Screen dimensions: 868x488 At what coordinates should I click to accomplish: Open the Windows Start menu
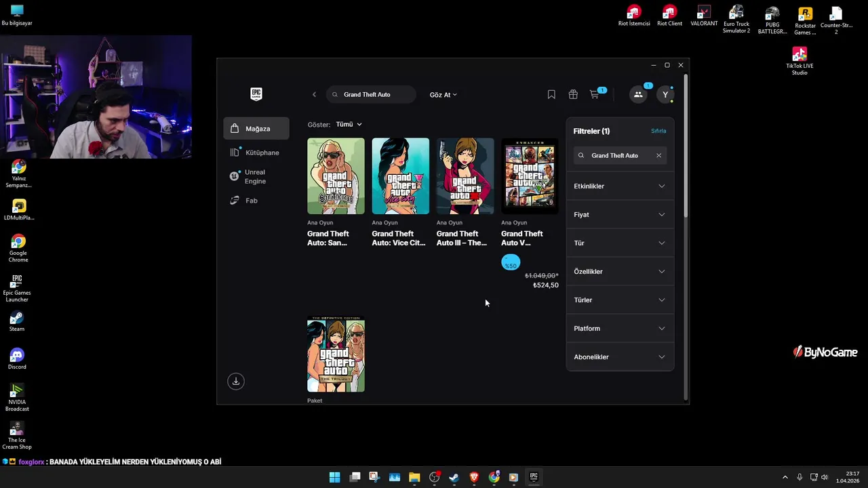334,477
